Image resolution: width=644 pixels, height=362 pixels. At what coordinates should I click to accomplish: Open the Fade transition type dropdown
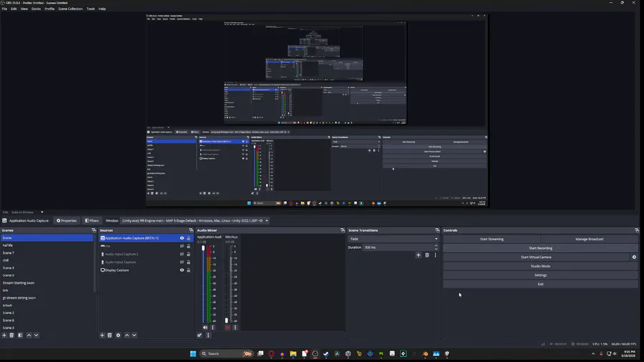click(x=394, y=239)
